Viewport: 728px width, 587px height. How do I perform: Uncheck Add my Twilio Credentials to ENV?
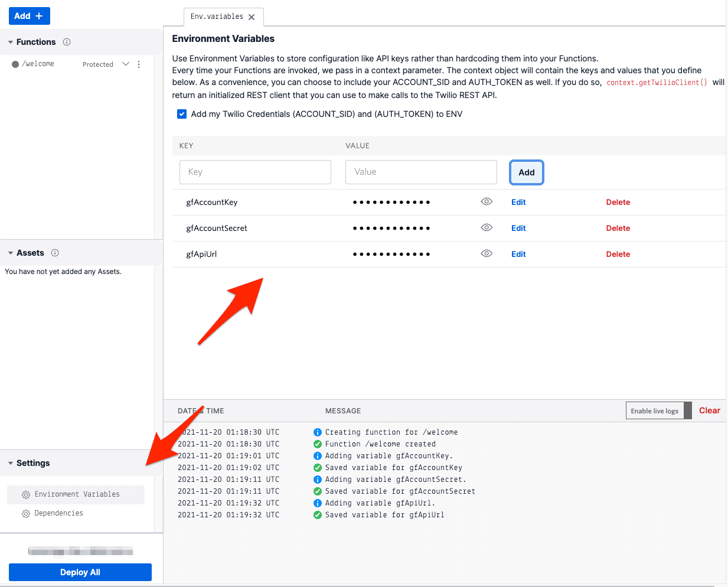[x=182, y=114]
